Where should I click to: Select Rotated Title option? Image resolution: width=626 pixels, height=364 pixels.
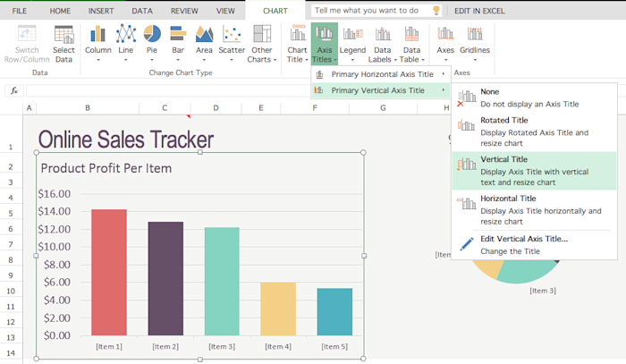[x=534, y=131]
